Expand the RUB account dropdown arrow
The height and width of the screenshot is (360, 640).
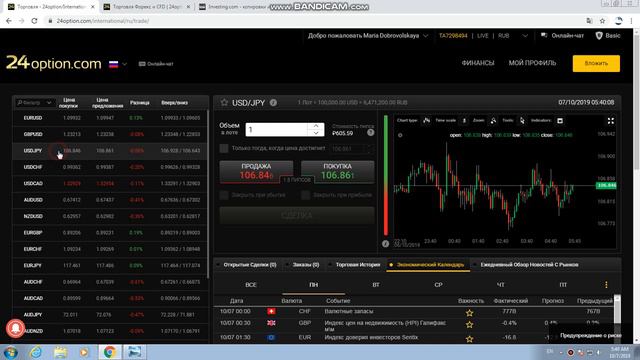pyautogui.click(x=525, y=36)
